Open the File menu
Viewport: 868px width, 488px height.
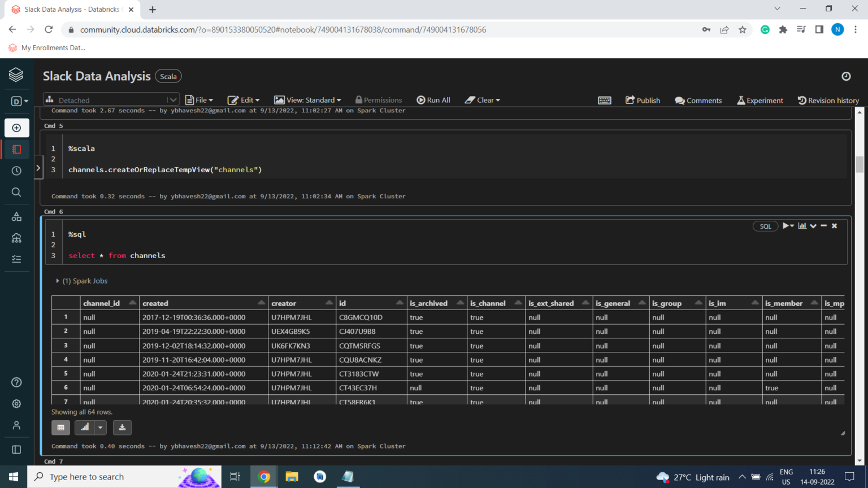[199, 100]
